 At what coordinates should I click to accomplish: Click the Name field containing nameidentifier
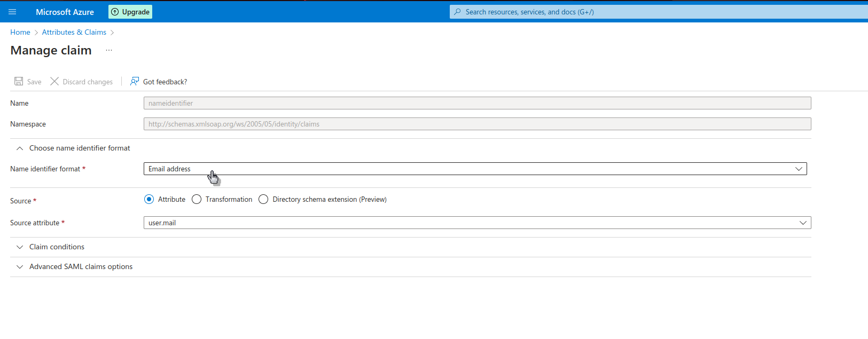[x=477, y=103]
